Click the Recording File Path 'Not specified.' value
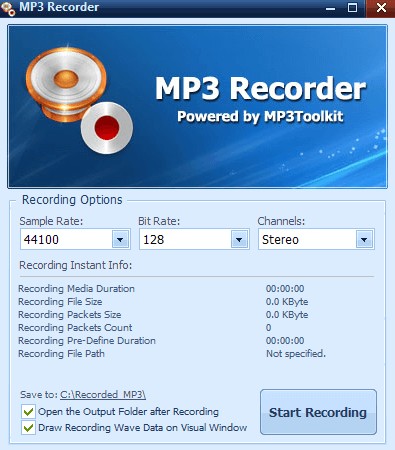This screenshot has height=450, width=395. [296, 354]
